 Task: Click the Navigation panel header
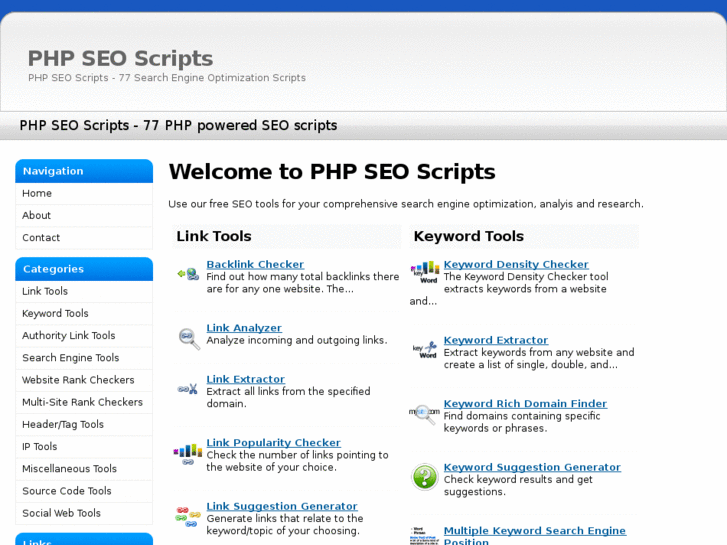point(84,171)
